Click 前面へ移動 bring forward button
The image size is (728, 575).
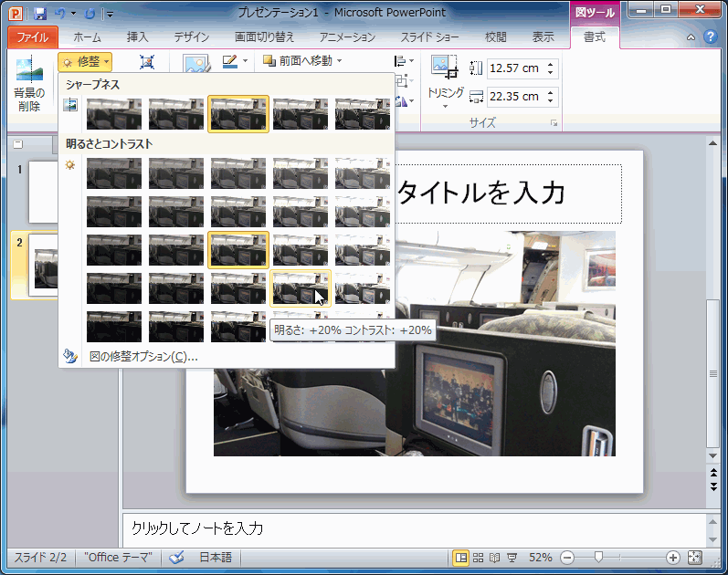coord(298,61)
